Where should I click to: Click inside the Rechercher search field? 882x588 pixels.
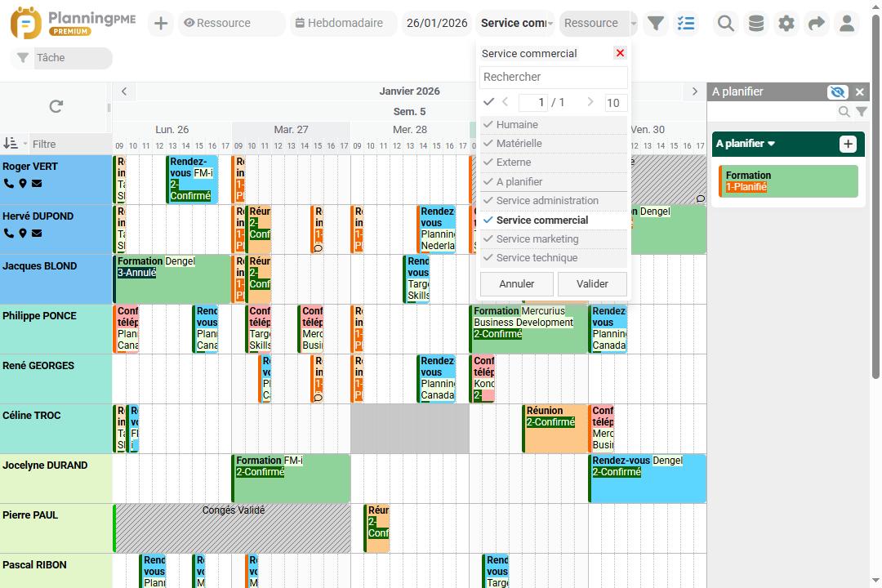point(553,76)
